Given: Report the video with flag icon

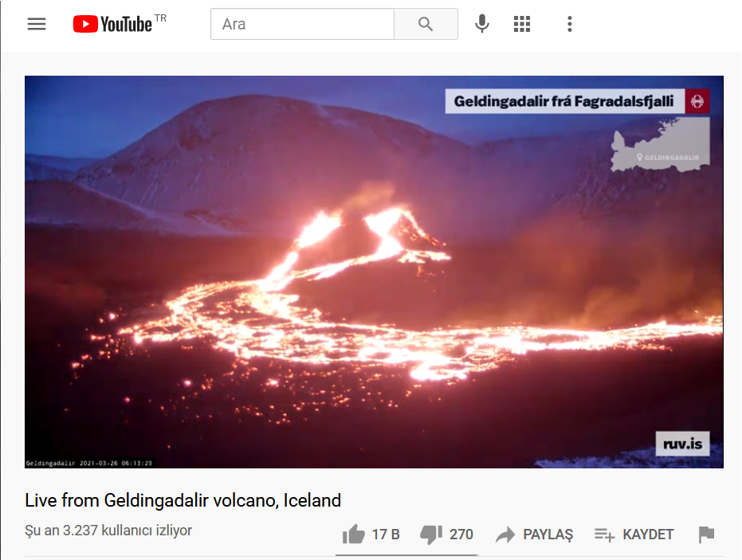Looking at the screenshot, I should point(706,535).
